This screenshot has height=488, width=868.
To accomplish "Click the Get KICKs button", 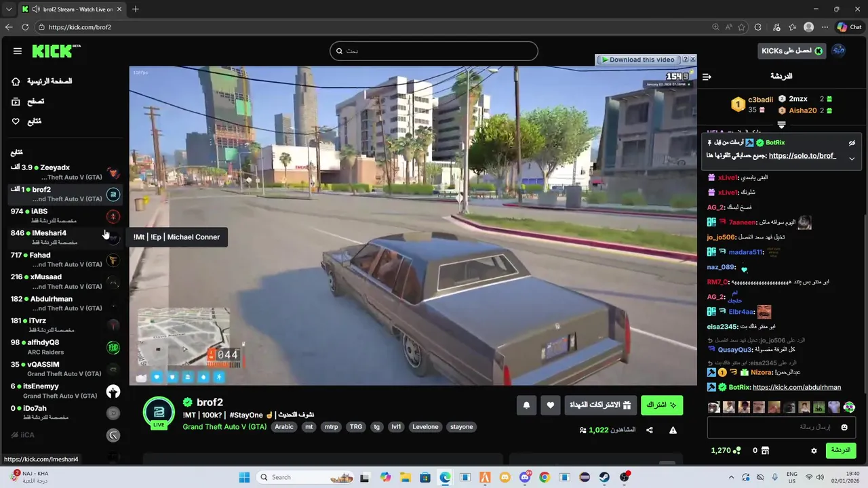I will [792, 51].
